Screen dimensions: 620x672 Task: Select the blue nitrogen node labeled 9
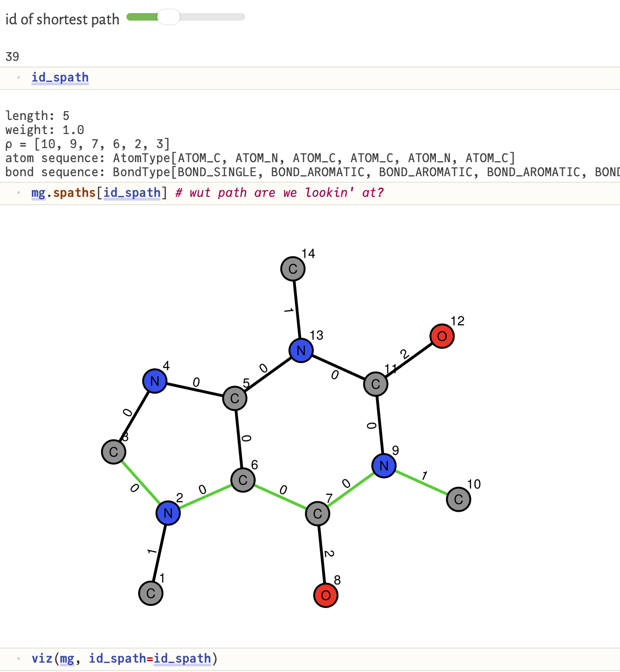click(384, 466)
